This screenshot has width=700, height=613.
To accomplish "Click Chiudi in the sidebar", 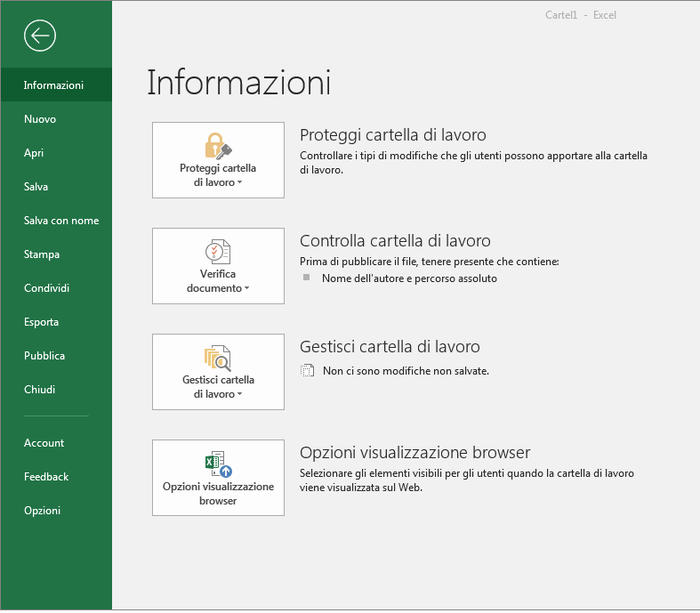I will (56, 390).
